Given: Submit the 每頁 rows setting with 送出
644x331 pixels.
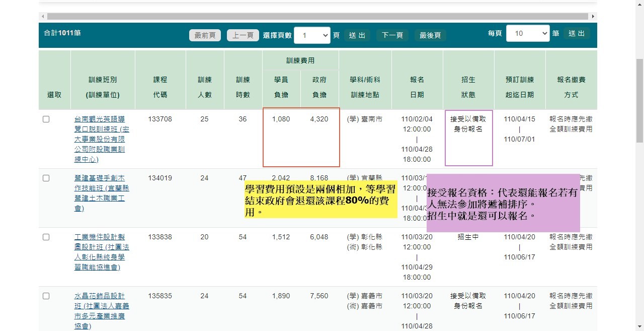Looking at the screenshot, I should pyautogui.click(x=577, y=33).
